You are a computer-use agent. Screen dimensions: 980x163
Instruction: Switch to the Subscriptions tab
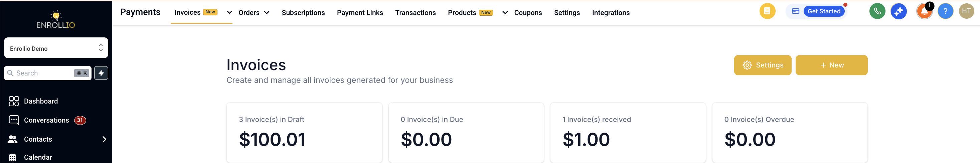[x=303, y=13]
